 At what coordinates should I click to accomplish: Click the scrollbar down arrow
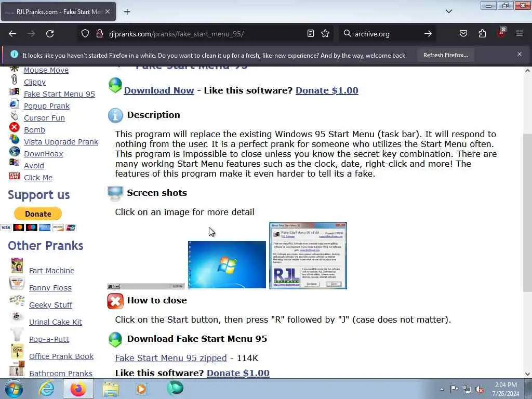[x=528, y=374]
